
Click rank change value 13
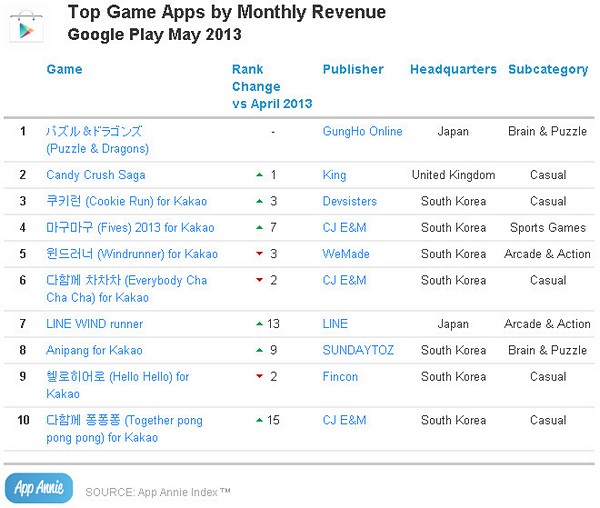pos(273,324)
